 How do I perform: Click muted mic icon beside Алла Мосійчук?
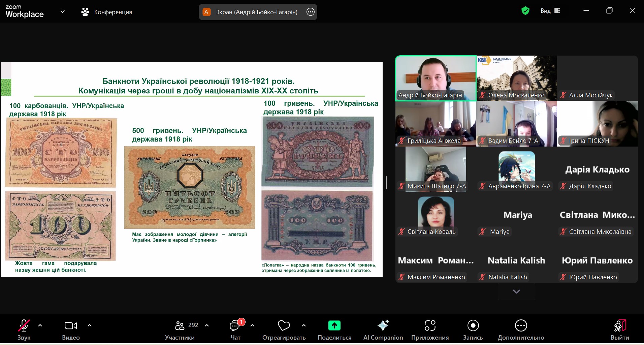(x=563, y=95)
